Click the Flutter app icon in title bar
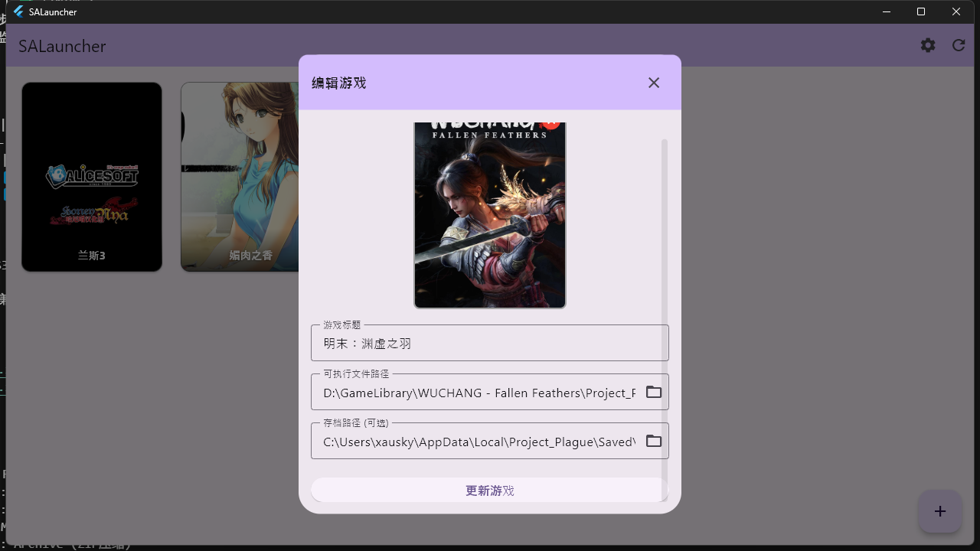The image size is (980, 551). [x=18, y=11]
